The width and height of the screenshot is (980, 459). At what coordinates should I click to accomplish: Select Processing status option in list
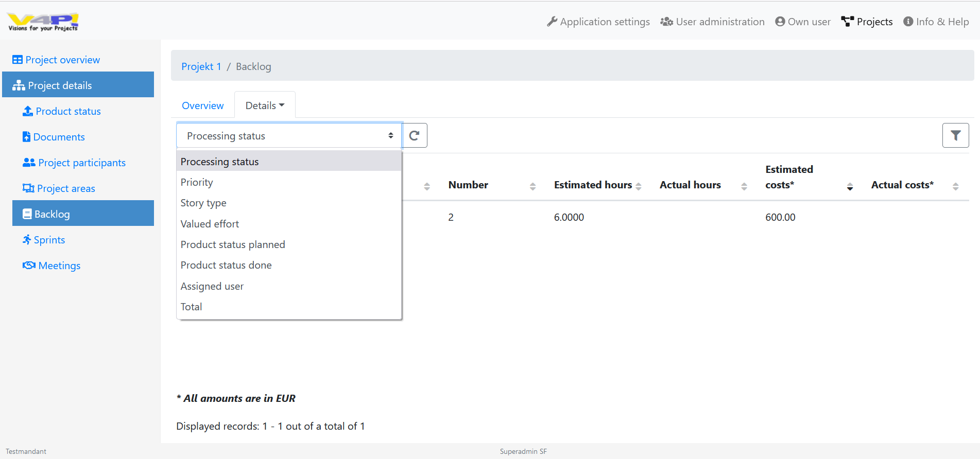(289, 162)
